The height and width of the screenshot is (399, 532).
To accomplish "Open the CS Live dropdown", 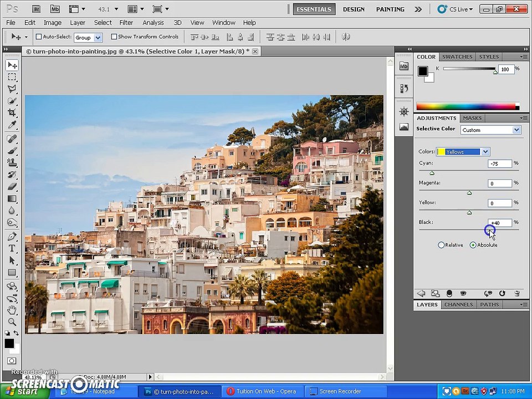I will pyautogui.click(x=456, y=9).
